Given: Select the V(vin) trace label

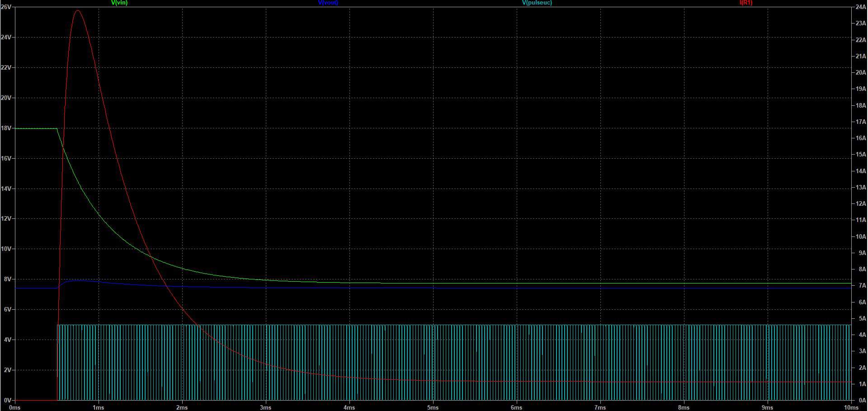Looking at the screenshot, I should click(x=119, y=3).
